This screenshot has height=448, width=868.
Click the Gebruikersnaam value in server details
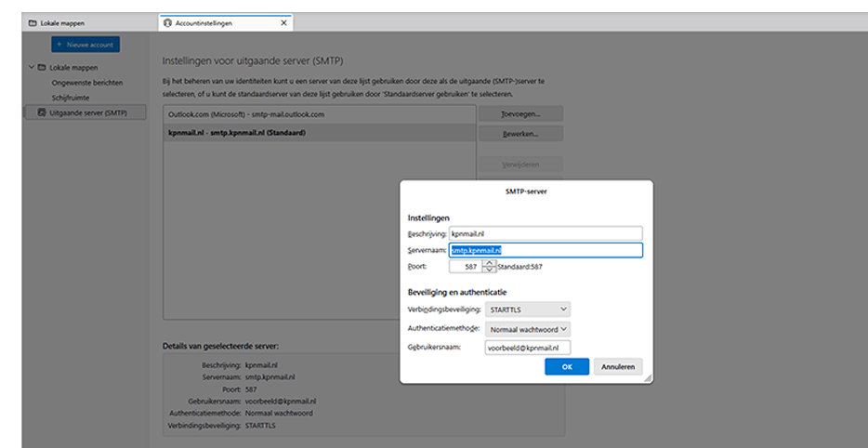(x=280, y=401)
